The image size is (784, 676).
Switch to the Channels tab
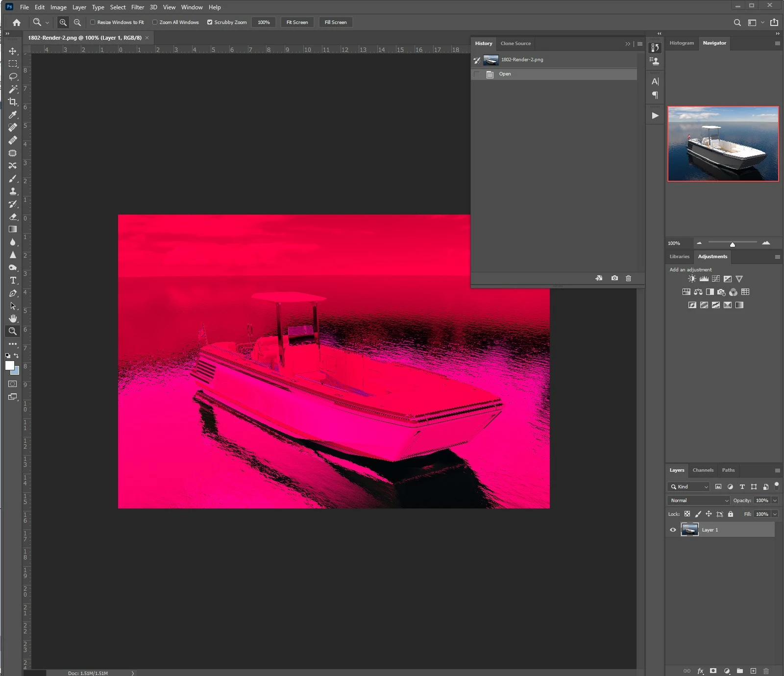click(703, 470)
